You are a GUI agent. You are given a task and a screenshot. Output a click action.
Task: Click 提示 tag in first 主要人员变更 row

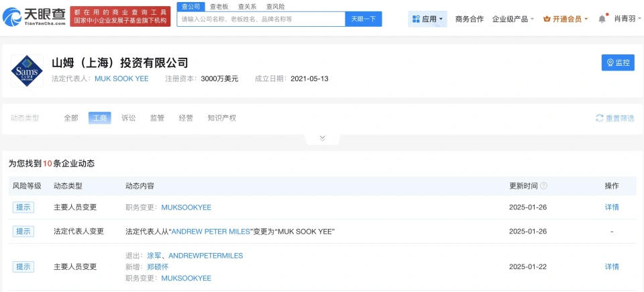tap(23, 207)
